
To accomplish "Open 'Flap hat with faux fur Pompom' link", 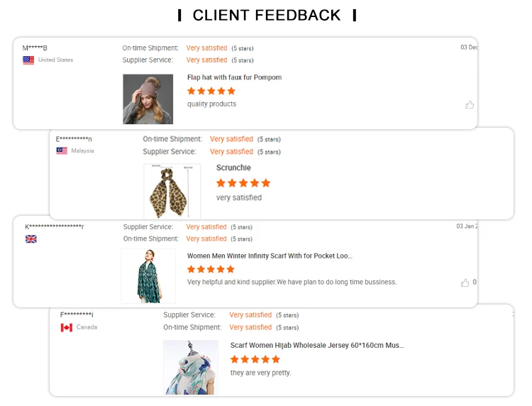I will coord(234,77).
